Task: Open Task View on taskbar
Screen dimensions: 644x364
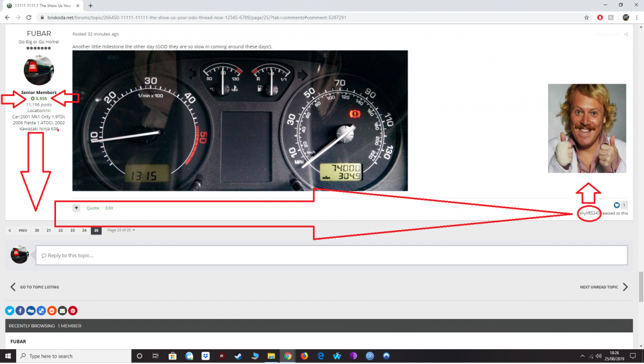Action: (155, 356)
